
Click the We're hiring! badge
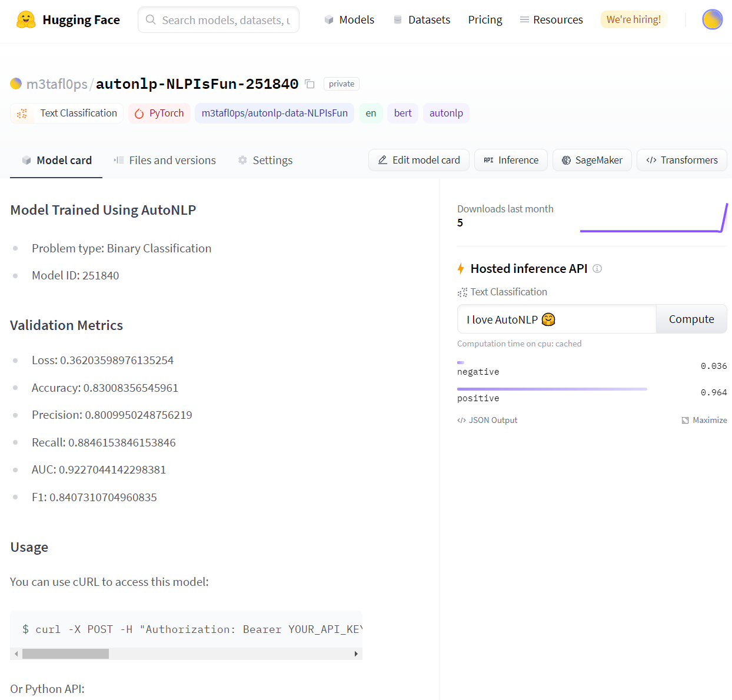[x=634, y=19]
